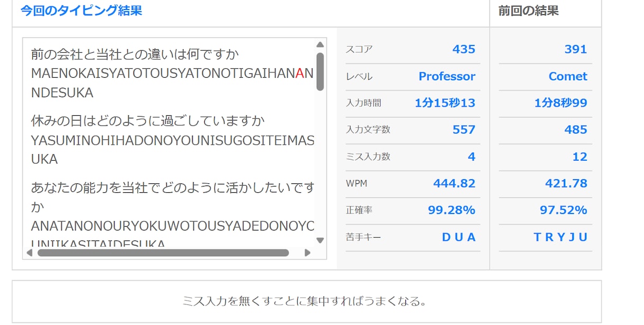Click the input time 1分15秒13
Screen dimensions: 644x325
coord(445,103)
